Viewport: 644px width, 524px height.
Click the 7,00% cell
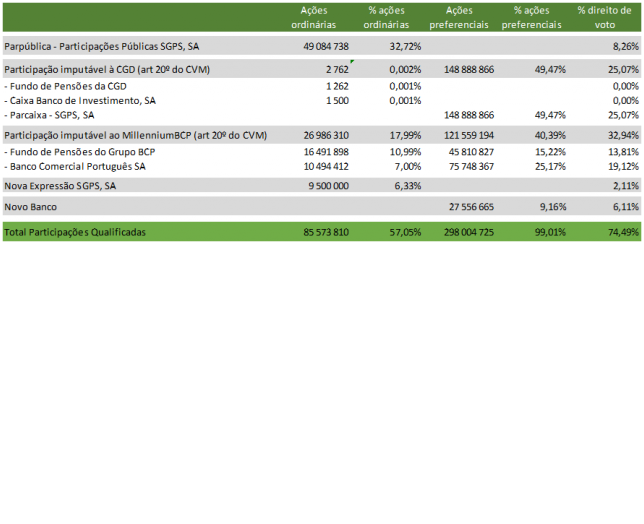click(x=407, y=166)
